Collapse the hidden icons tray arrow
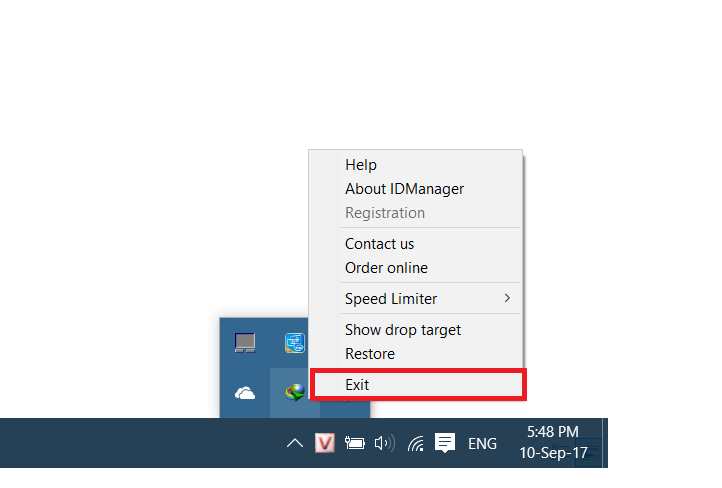 coord(295,443)
